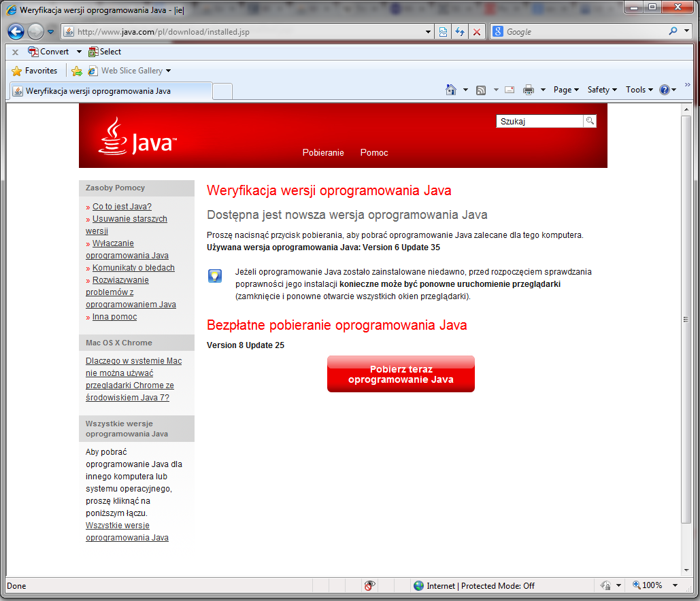Screen dimensions: 700x601
Task: Open a new tab with the blank tab
Action: point(222,92)
